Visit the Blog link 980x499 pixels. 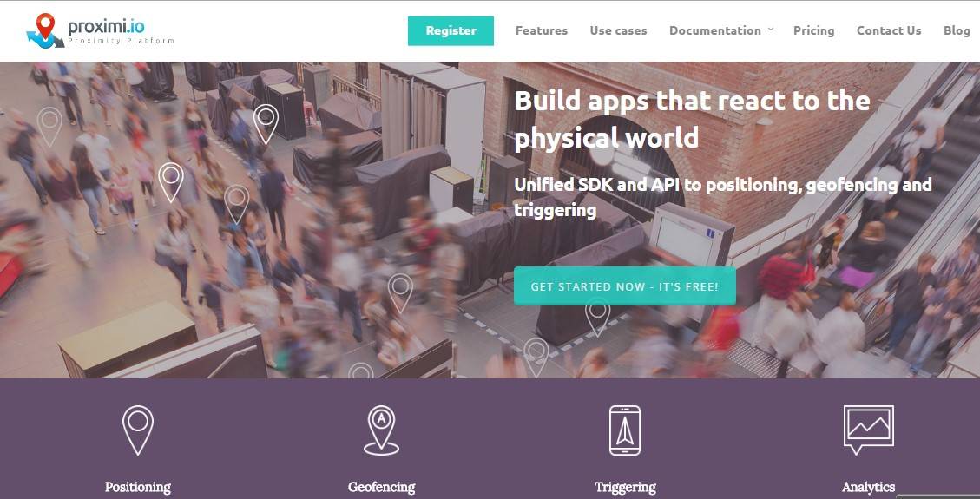click(957, 30)
